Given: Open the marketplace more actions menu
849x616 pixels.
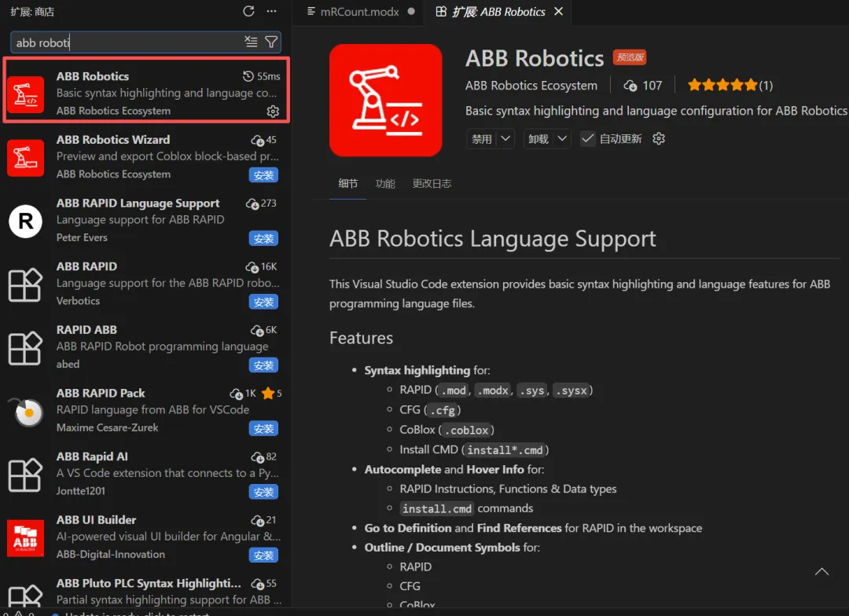Looking at the screenshot, I should (x=272, y=11).
